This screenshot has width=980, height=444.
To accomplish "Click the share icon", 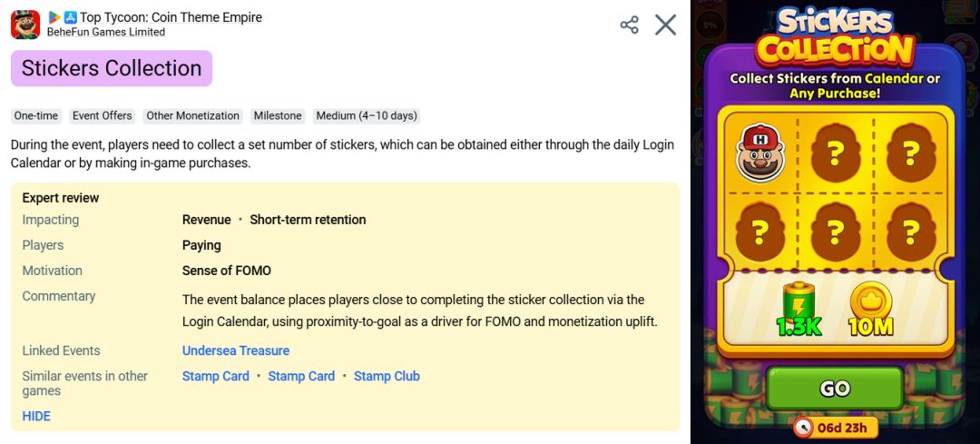I will click(629, 25).
